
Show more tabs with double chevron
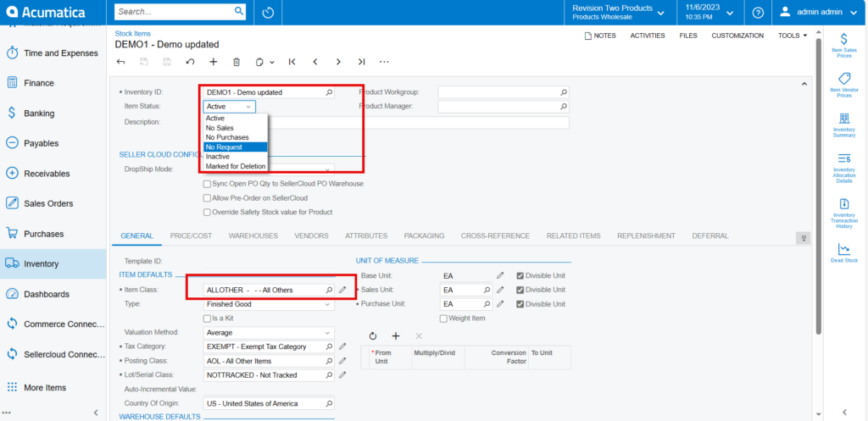803,238
